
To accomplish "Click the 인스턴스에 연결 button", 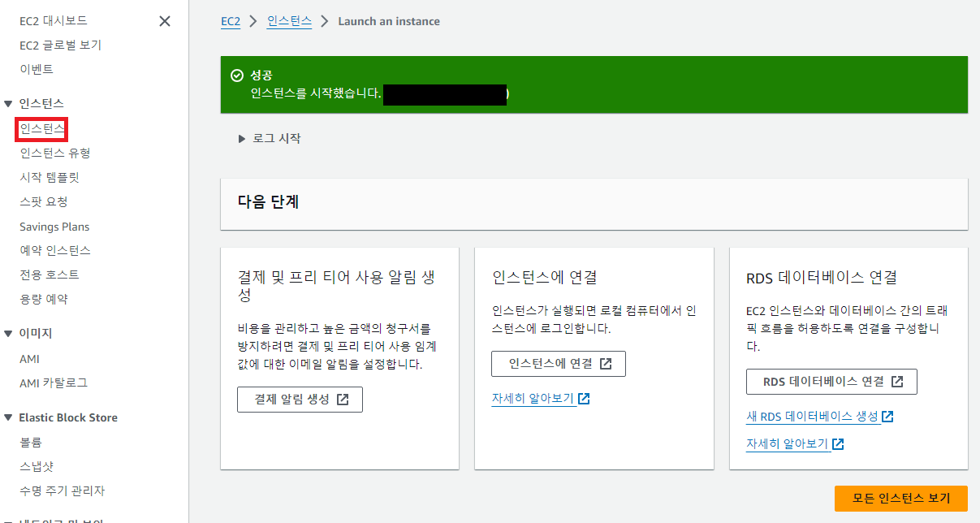I will [x=559, y=364].
